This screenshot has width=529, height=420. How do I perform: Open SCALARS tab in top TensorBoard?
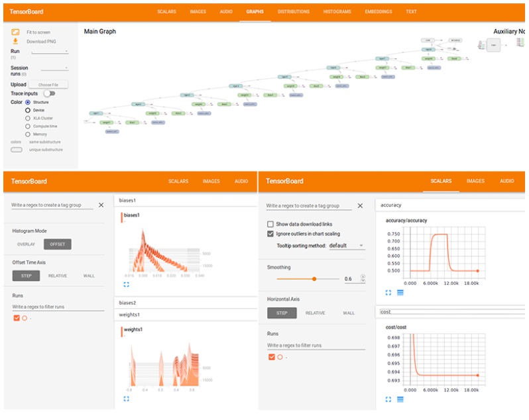pos(166,11)
